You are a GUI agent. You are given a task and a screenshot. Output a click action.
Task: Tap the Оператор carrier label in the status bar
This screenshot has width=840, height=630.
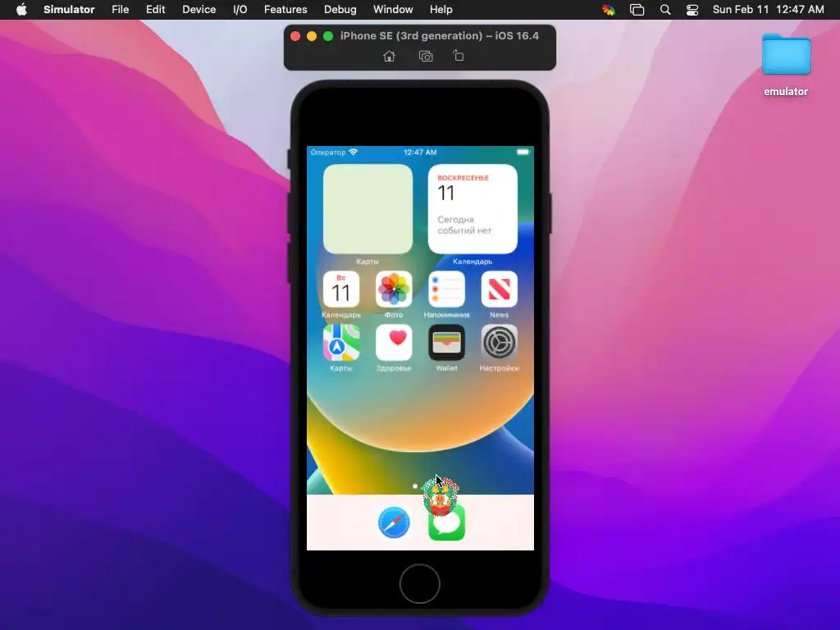pos(328,153)
